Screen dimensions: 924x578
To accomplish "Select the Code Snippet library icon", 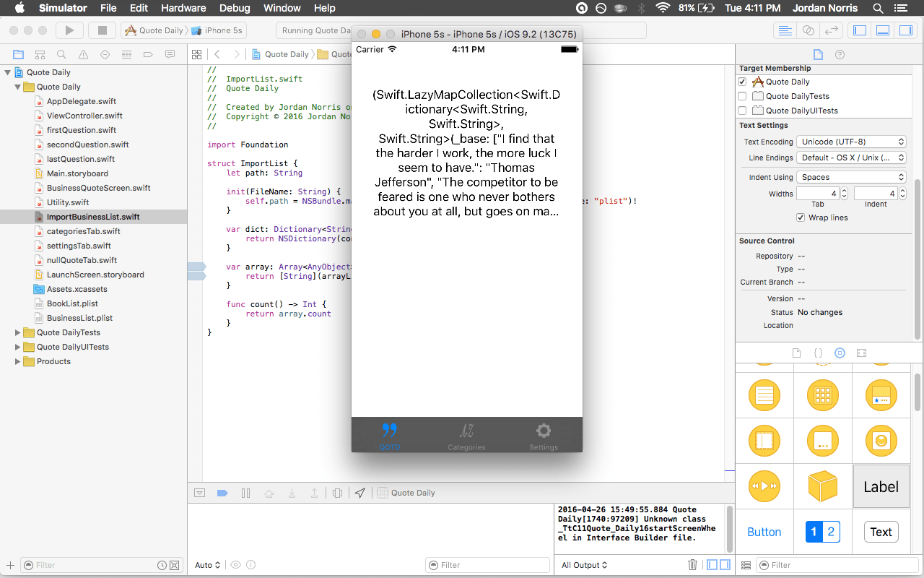I will pos(818,353).
